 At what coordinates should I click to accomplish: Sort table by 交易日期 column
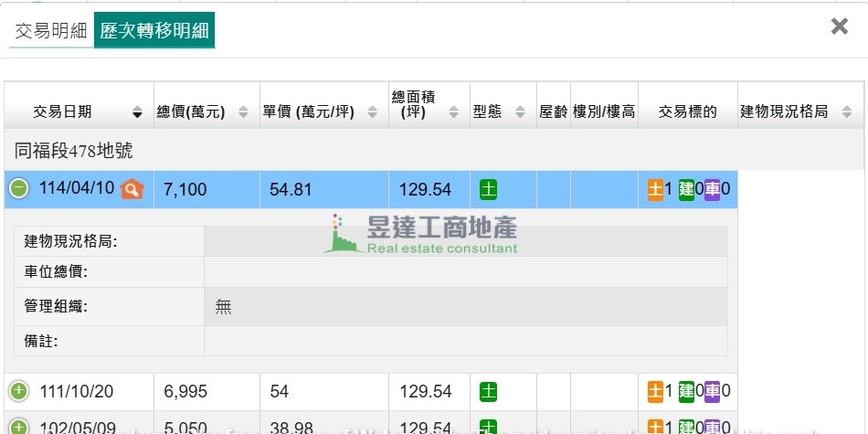(79, 111)
